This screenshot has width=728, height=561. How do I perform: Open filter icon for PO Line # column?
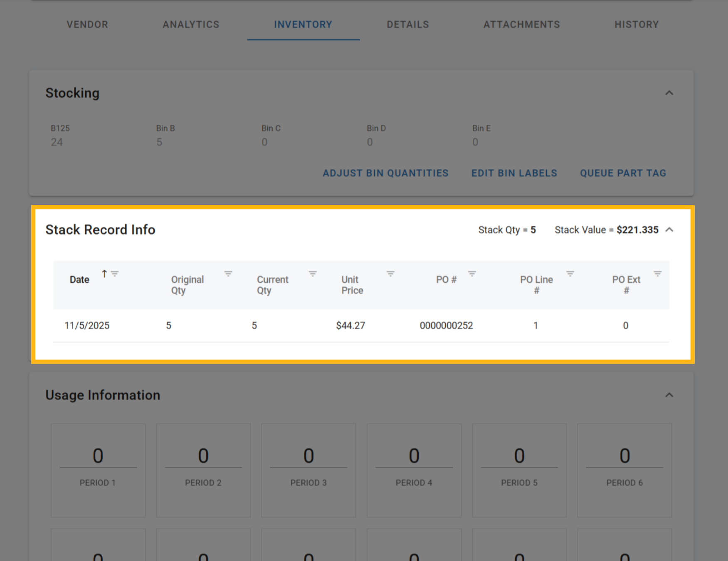pos(570,273)
